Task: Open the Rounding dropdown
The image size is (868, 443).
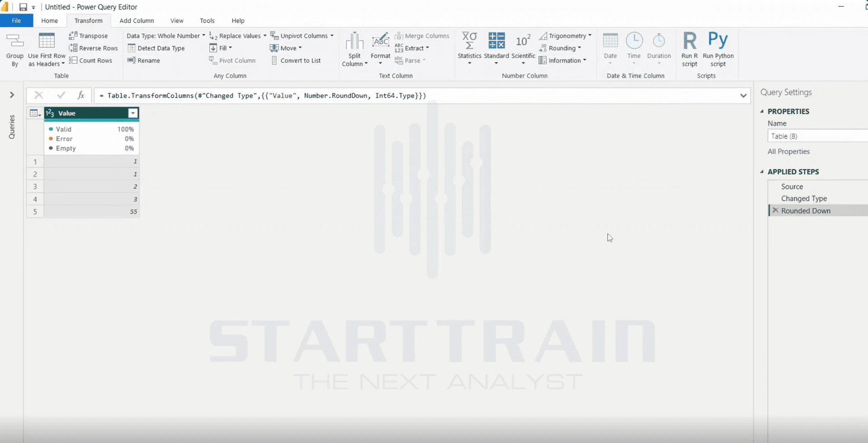Action: [x=560, y=48]
